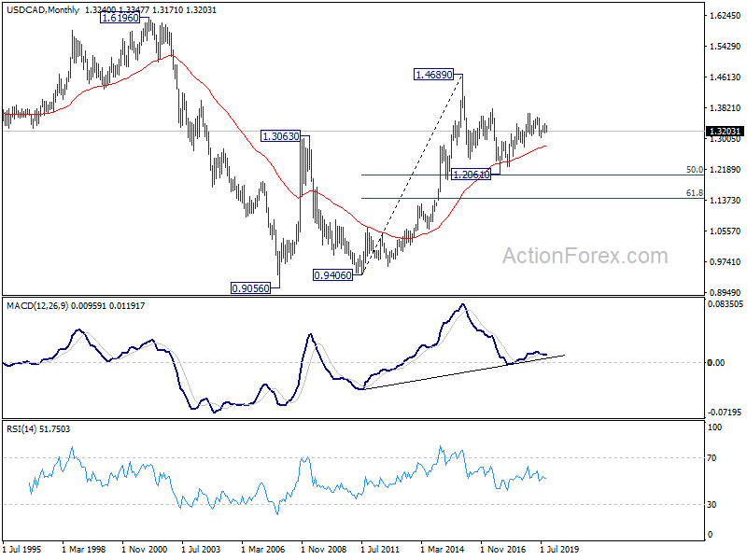Click the 1.61960 high price label
Image resolution: width=747 pixels, height=560 pixels.
[x=120, y=18]
